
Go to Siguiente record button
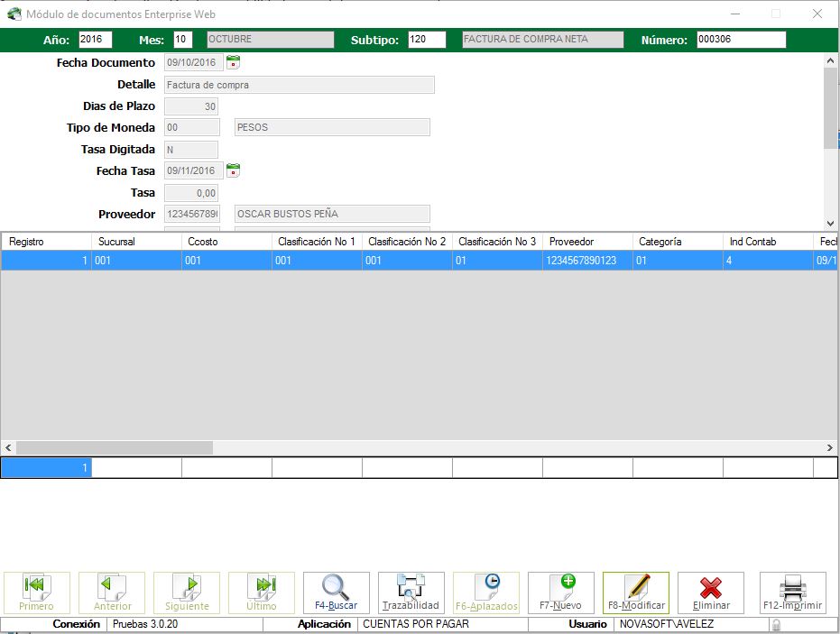coord(187,593)
